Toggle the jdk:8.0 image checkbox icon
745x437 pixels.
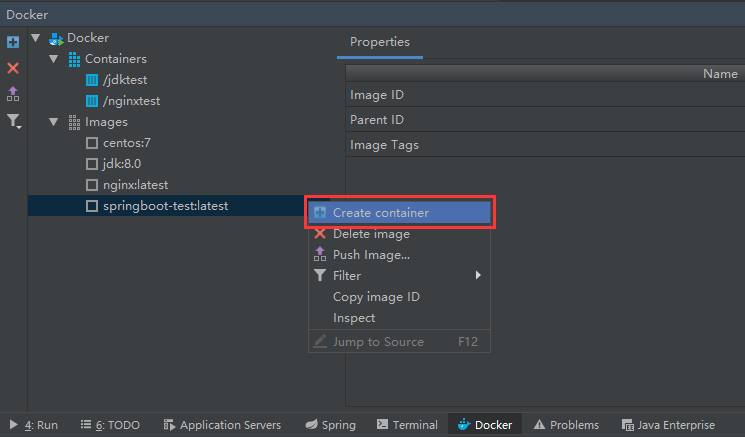click(x=92, y=164)
